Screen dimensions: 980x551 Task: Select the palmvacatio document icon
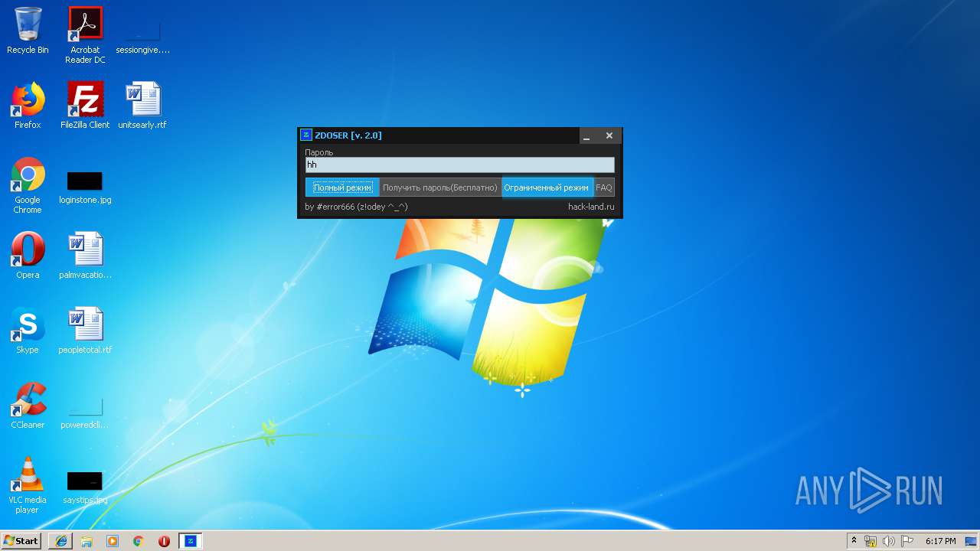85,256
